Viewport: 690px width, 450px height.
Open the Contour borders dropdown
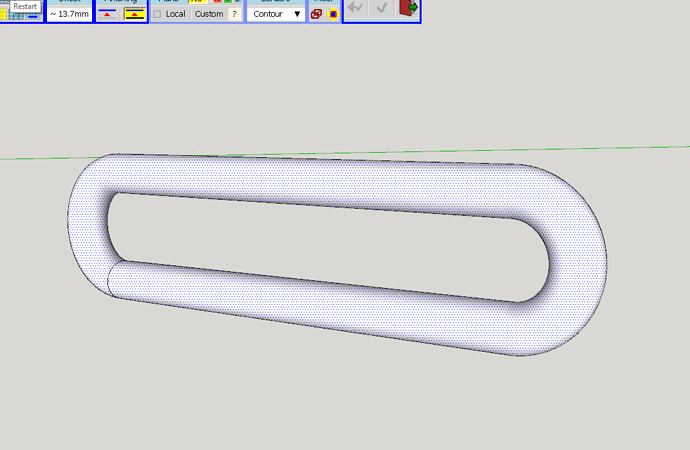tap(276, 14)
